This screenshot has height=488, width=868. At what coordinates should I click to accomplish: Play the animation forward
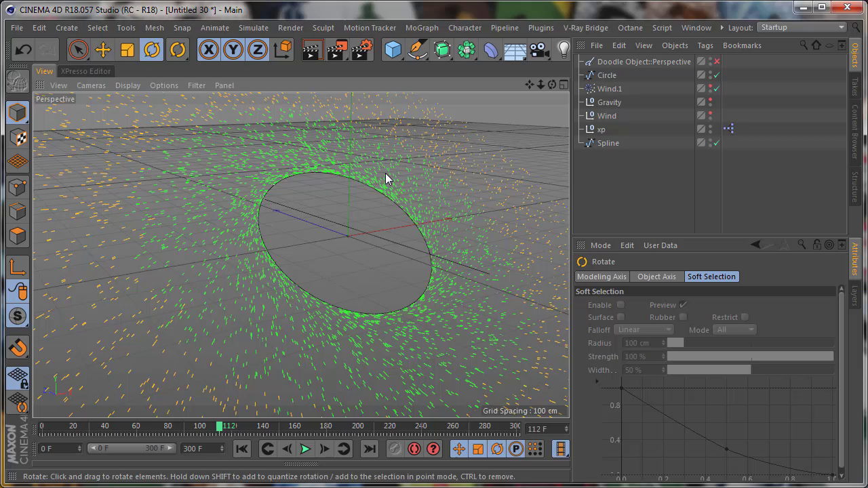point(305,449)
